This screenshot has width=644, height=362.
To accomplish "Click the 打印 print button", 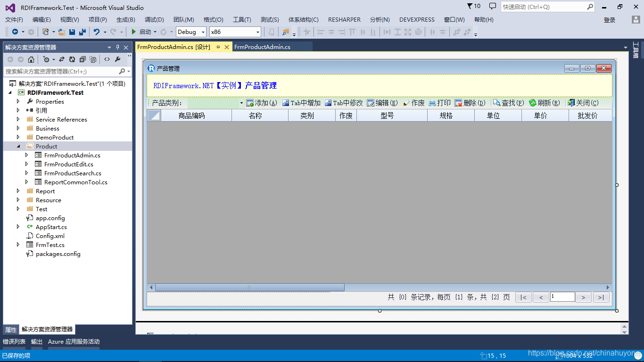I will pyautogui.click(x=439, y=103).
